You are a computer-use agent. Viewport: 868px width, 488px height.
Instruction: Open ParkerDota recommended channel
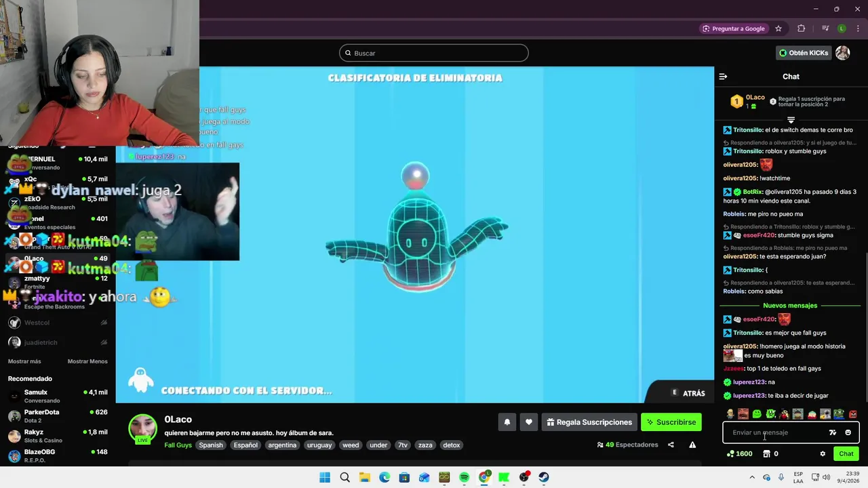click(x=58, y=416)
